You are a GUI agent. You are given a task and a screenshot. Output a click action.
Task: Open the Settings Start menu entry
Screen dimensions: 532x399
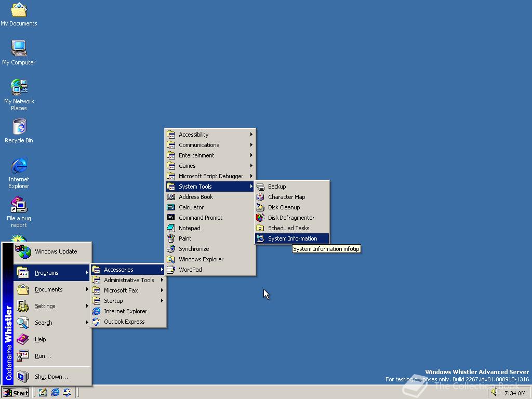pyautogui.click(x=52, y=306)
